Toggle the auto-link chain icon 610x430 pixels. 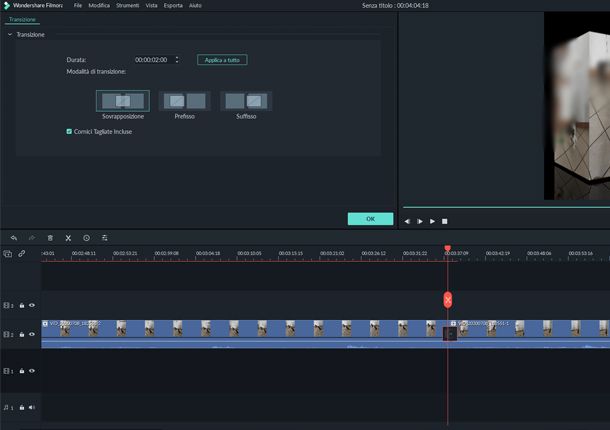pos(21,254)
